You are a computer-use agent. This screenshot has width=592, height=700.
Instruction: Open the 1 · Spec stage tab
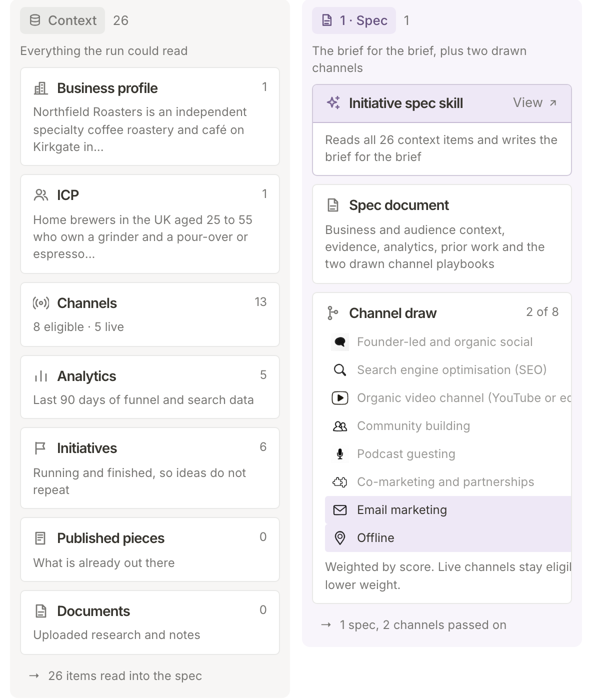pyautogui.click(x=354, y=20)
